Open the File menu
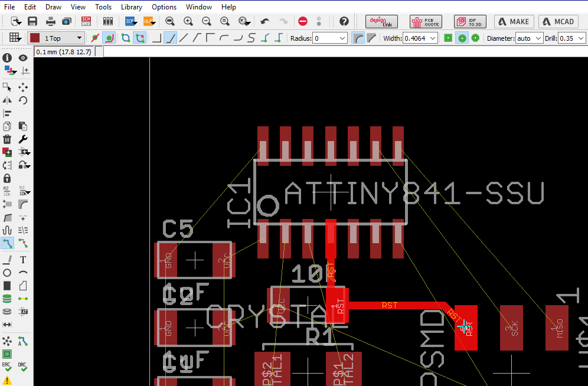 9,6
